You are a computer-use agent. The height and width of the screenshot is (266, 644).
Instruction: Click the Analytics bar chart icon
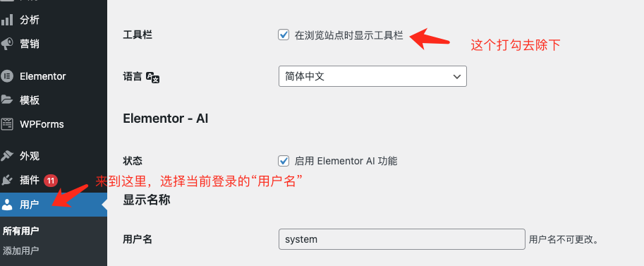coord(7,20)
